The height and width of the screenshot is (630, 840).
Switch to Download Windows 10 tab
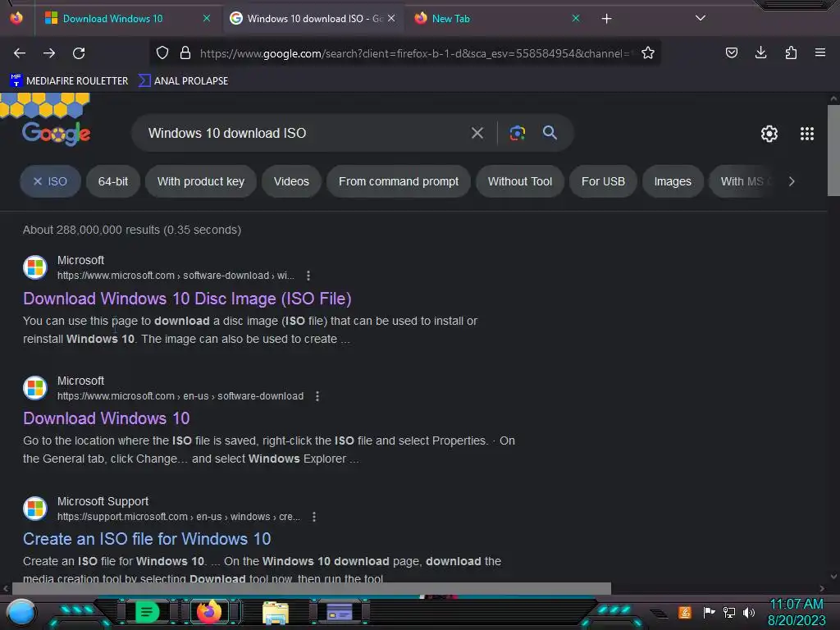pos(112,19)
